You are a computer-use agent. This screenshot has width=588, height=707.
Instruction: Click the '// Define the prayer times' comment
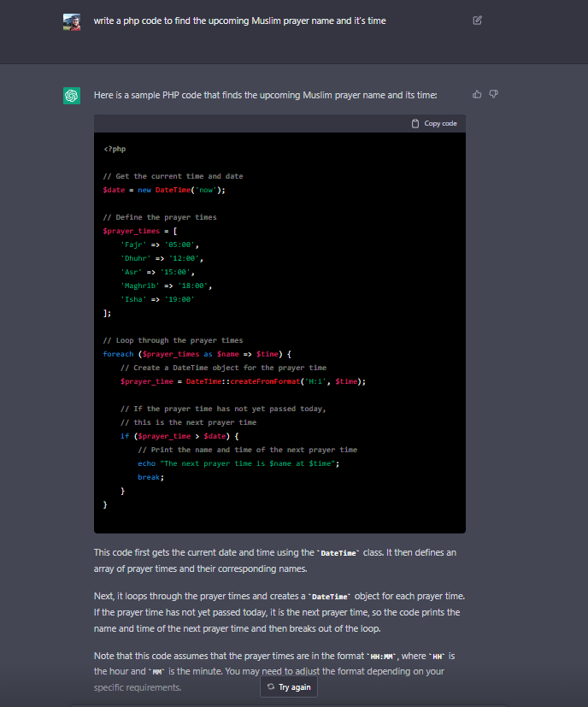pos(160,217)
